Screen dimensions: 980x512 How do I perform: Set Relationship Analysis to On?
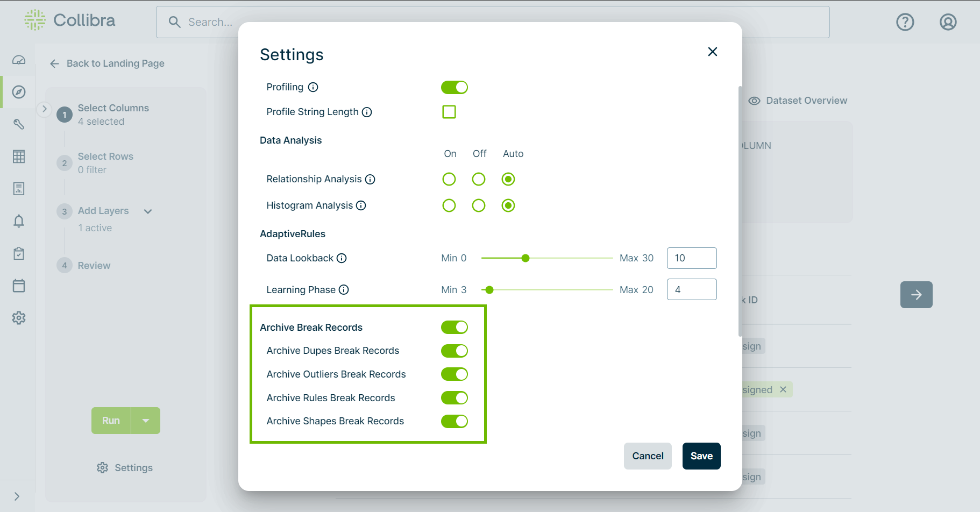click(449, 179)
